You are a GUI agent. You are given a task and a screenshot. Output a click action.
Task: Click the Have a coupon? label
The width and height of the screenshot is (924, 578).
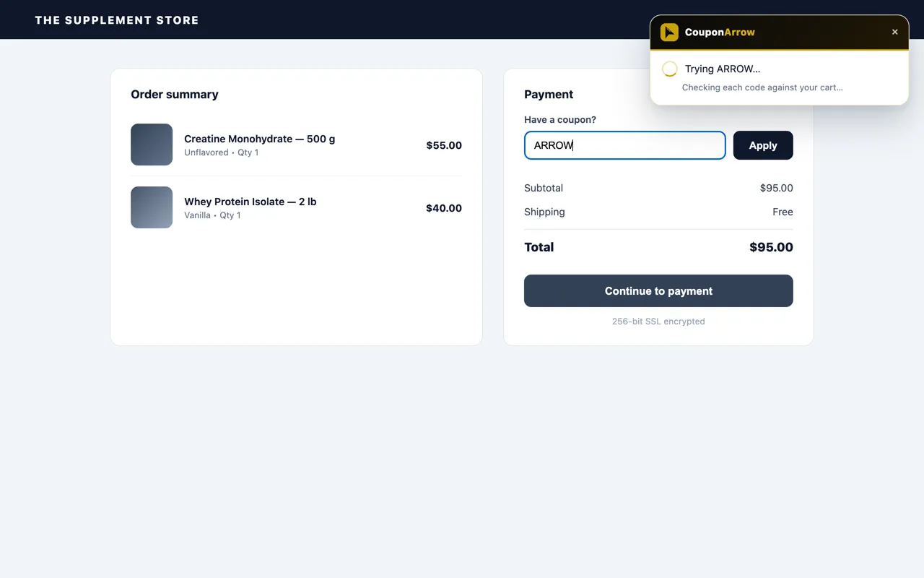pyautogui.click(x=560, y=120)
